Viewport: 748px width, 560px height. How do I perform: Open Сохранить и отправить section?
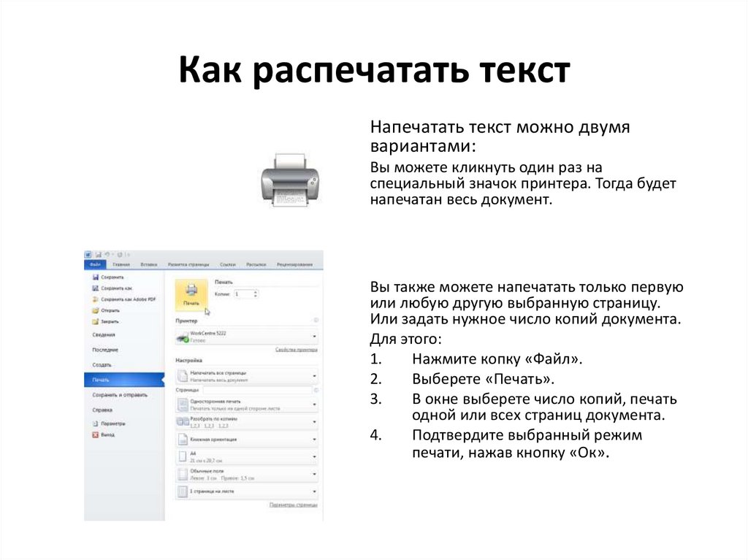tap(120, 395)
